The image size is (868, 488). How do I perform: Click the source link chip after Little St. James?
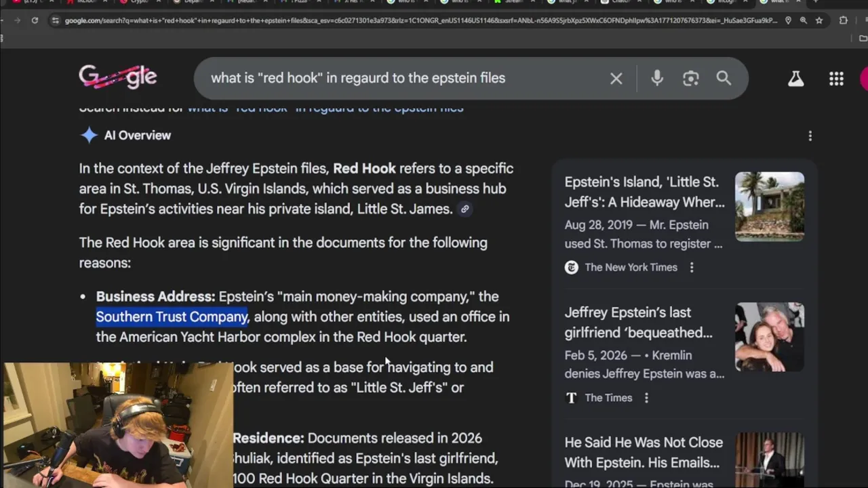pos(465,209)
